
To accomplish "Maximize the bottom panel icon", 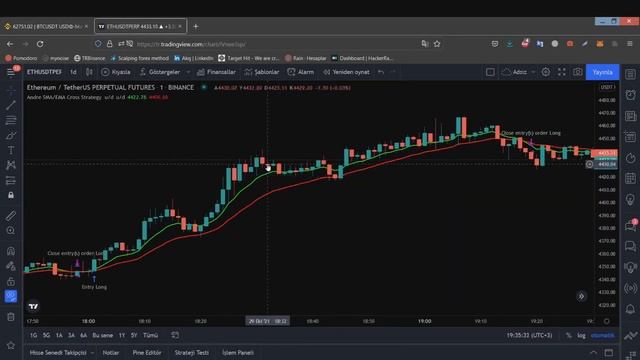I will pos(609,353).
